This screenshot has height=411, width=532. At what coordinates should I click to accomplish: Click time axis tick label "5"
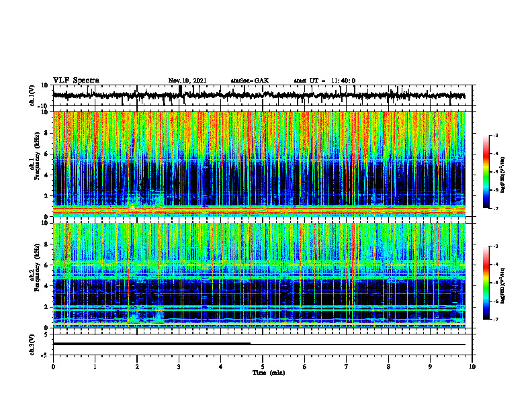263,367
